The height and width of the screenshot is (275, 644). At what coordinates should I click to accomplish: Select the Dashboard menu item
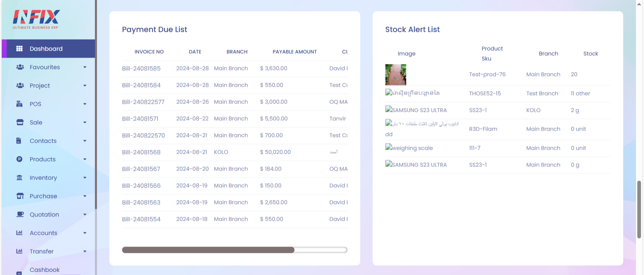click(48, 49)
